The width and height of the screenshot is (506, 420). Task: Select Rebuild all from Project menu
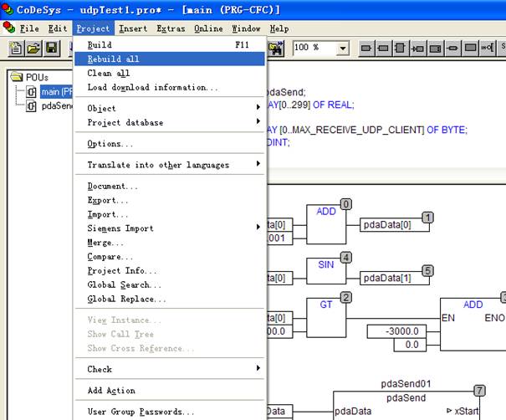point(114,59)
